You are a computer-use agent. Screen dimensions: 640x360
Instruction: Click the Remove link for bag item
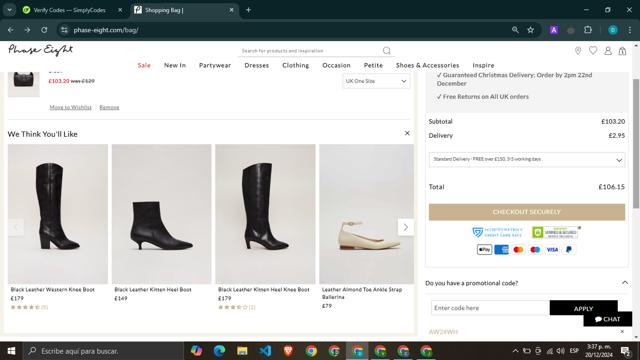pyautogui.click(x=109, y=107)
